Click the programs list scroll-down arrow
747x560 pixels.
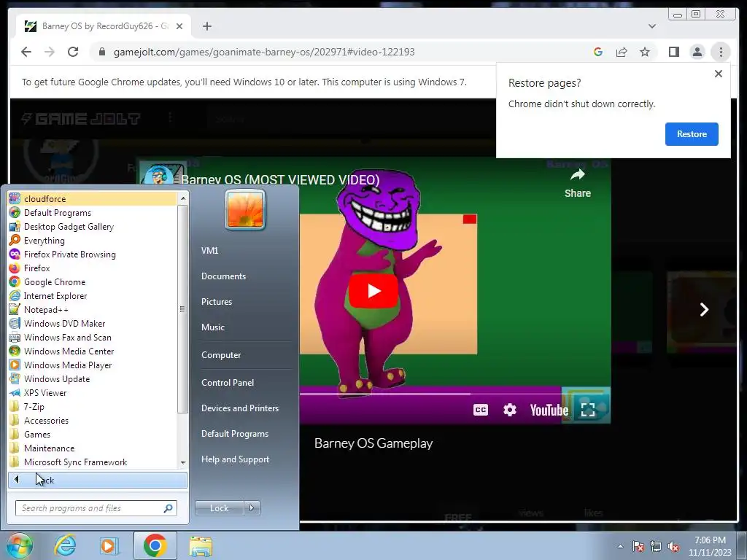tap(182, 462)
